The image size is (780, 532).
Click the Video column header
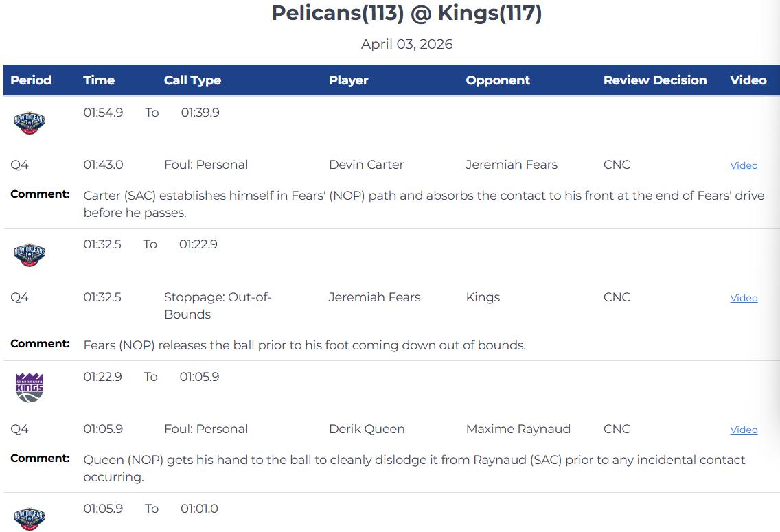click(748, 80)
